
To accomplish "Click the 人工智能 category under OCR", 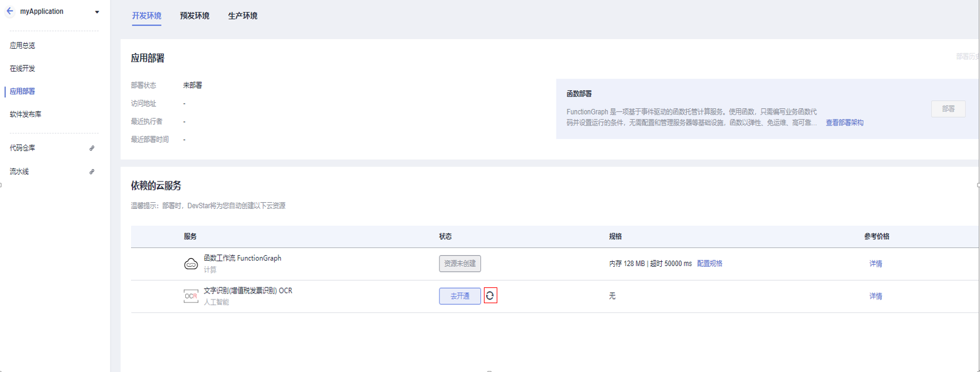I will coord(216,302).
